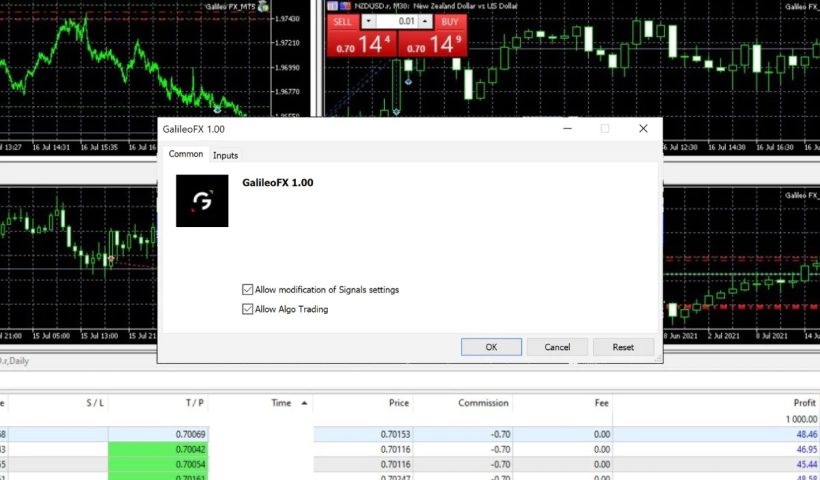Click SELL button on NZDUSD chart
Screen dimensions: 820x480
(343, 22)
